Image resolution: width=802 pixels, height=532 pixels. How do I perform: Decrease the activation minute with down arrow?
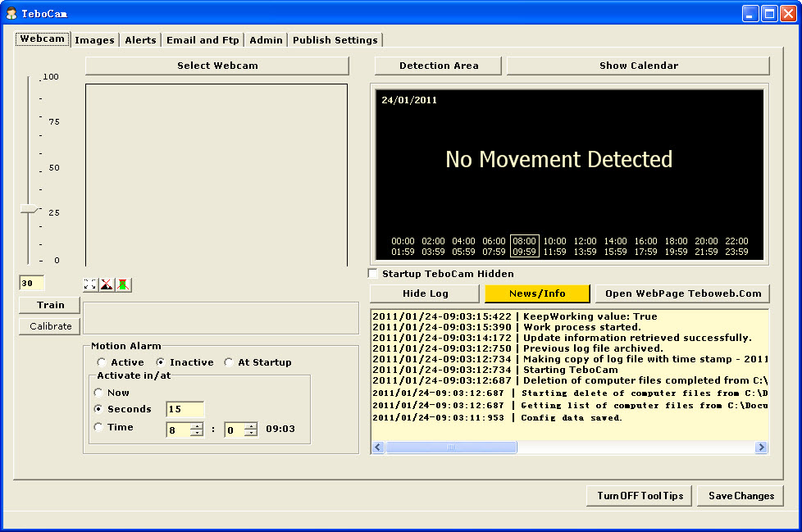click(250, 433)
